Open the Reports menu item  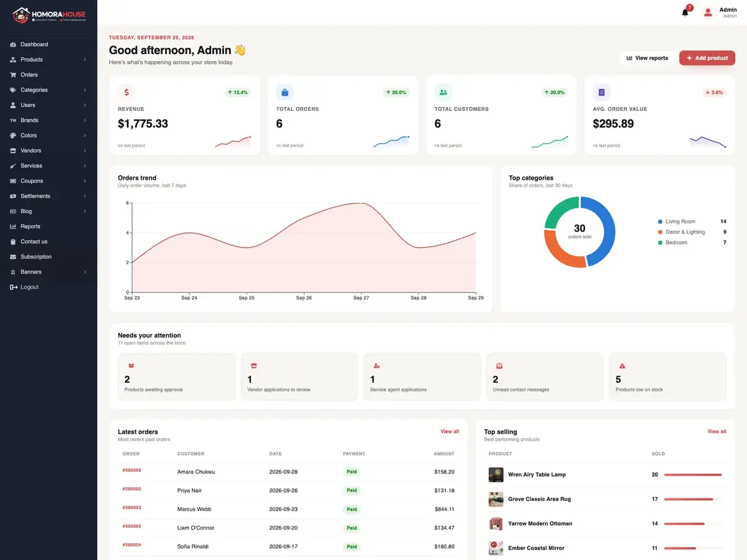point(49,226)
